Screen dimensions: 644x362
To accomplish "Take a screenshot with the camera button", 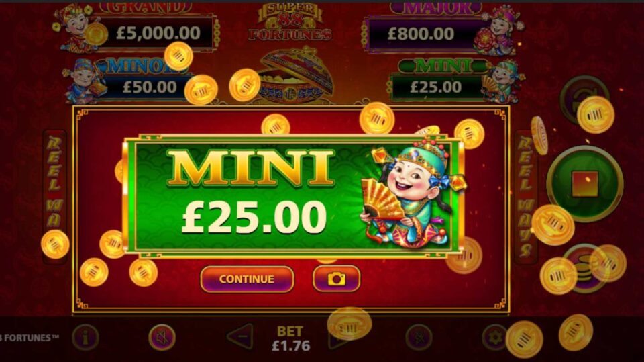I will pyautogui.click(x=336, y=279).
